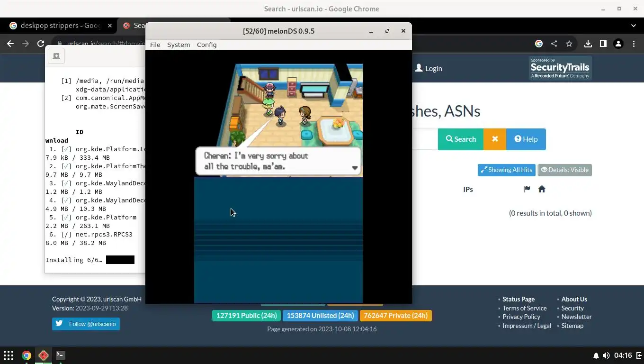Open Newsletter footer link
This screenshot has width=644, height=364.
[576, 317]
